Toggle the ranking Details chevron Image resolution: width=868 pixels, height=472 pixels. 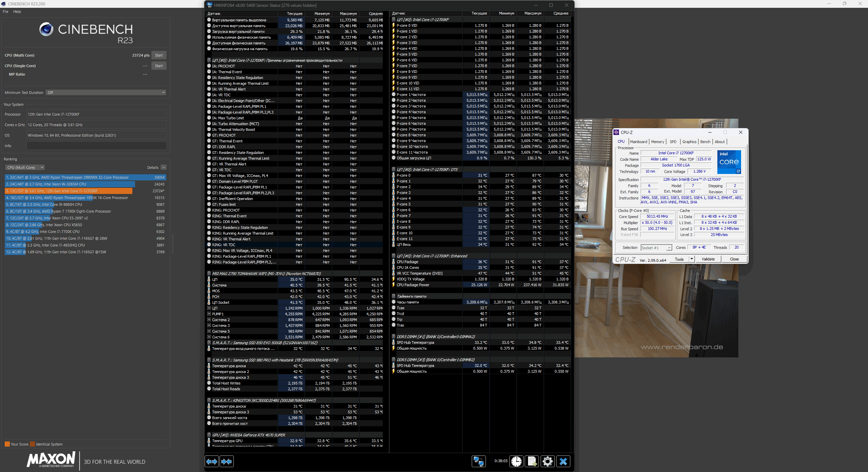coord(164,168)
